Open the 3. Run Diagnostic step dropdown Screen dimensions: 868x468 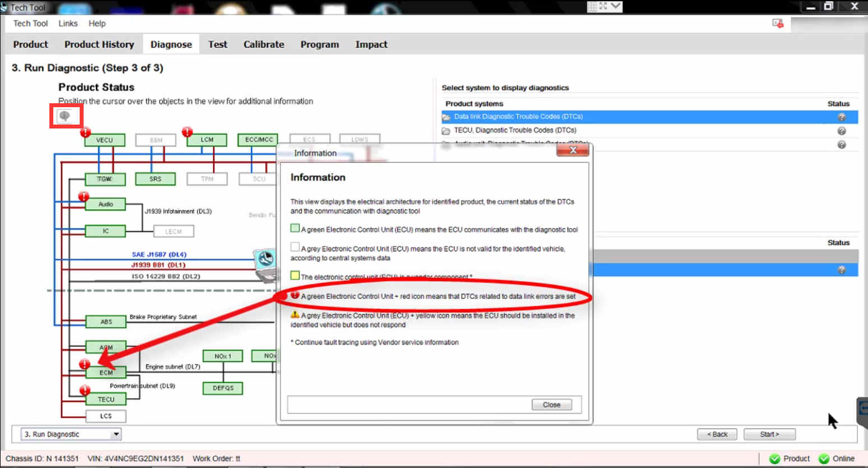point(71,434)
